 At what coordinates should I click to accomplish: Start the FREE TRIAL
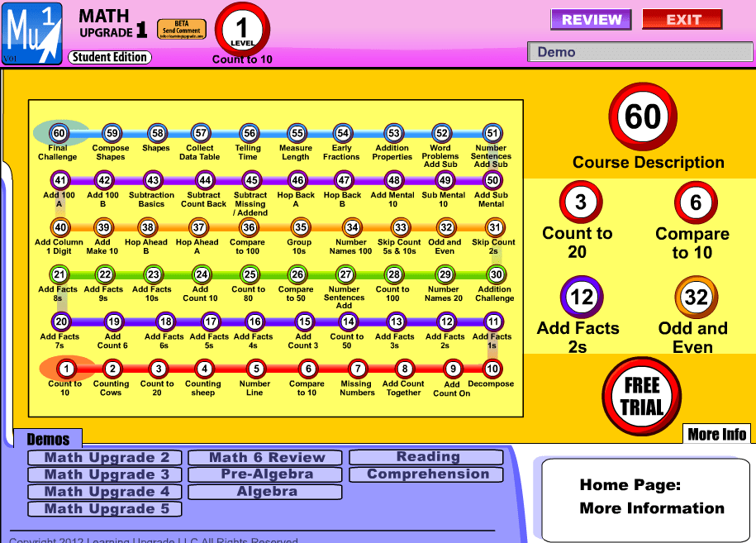click(x=642, y=397)
